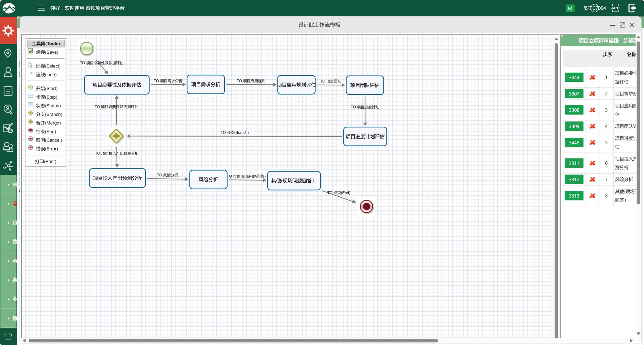
Task: Click the Branch(分支) node icon
Action: [x=31, y=114]
